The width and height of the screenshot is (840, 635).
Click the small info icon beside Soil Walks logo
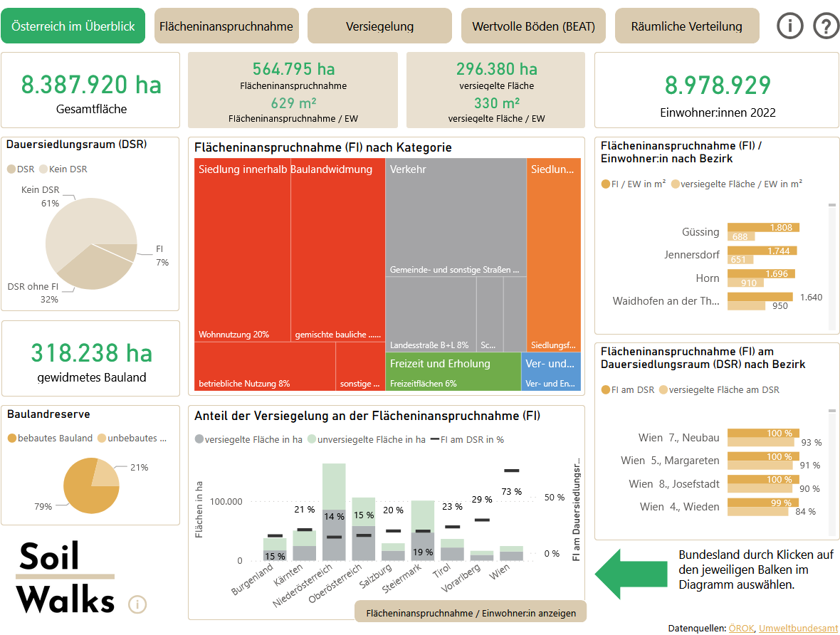click(x=137, y=604)
